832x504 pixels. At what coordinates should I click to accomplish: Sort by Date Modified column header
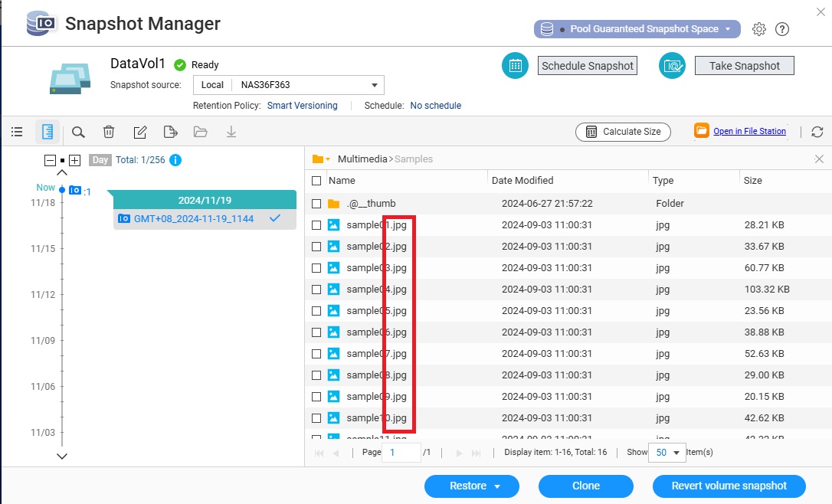[522, 180]
